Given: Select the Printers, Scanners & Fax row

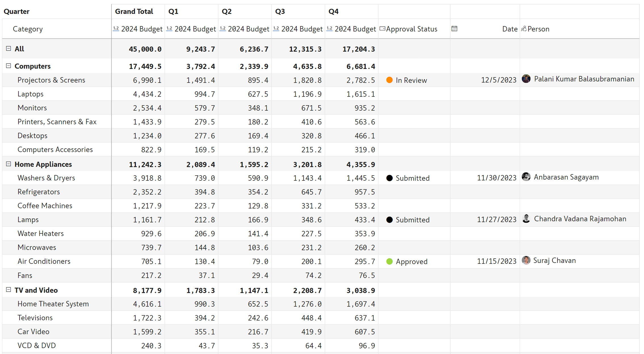Looking at the screenshot, I should click(321, 122).
